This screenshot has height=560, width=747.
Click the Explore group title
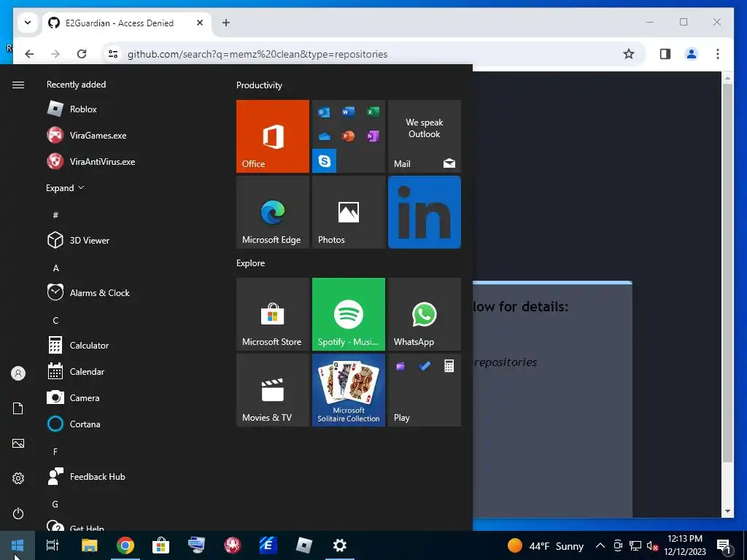[251, 262]
